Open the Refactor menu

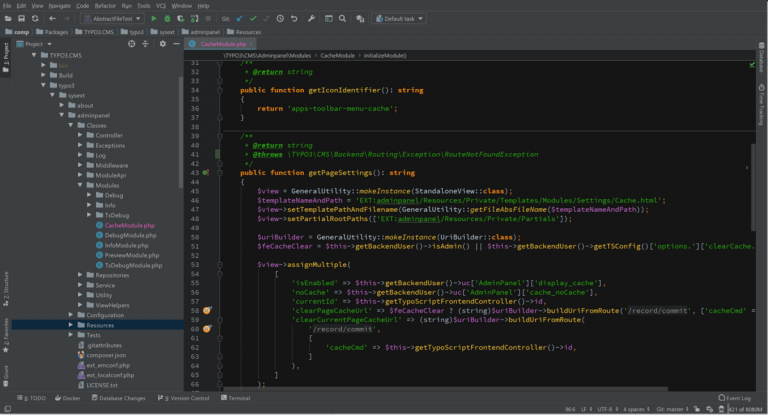(105, 5)
